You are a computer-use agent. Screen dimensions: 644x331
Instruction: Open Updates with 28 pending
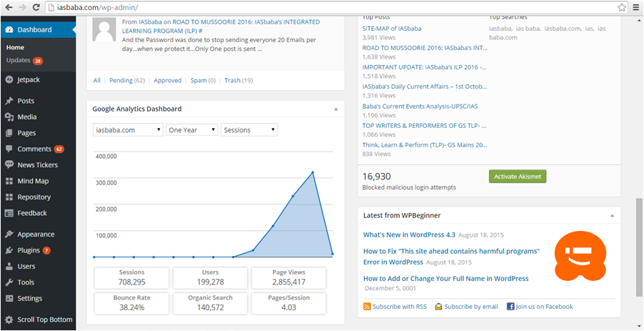point(25,61)
